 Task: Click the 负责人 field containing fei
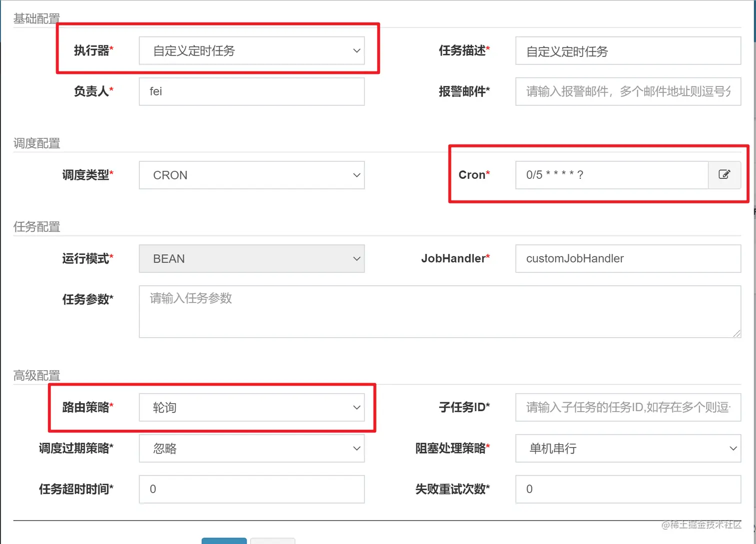[251, 91]
